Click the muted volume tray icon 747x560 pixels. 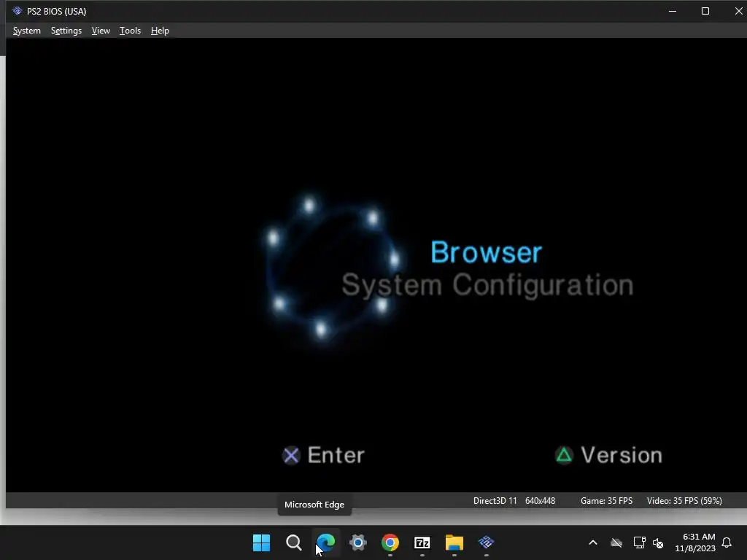coord(659,542)
